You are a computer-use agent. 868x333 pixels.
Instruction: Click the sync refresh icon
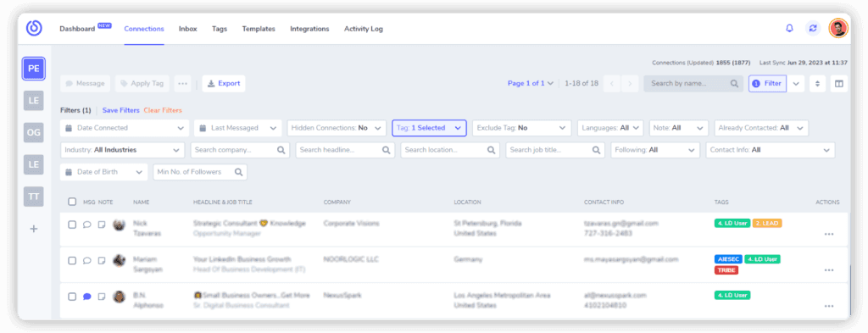[813, 29]
